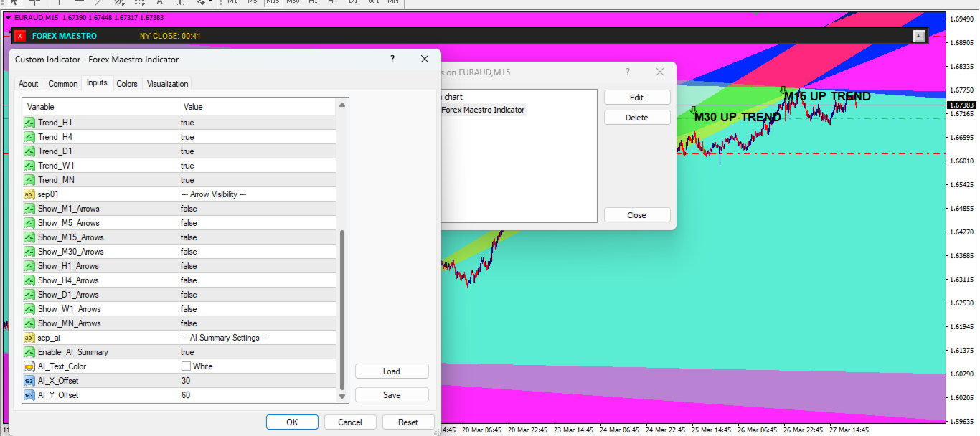The image size is (980, 436).
Task: Select the Inputs tab
Action: coord(97,82)
